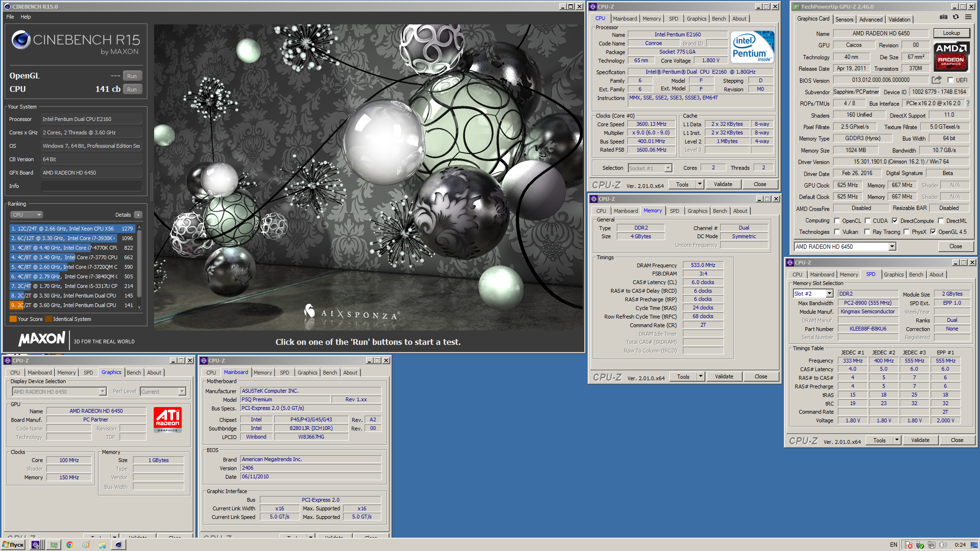Switch to the GPU-Z Advanced tab
This screenshot has height=551, width=980.
(x=871, y=20)
